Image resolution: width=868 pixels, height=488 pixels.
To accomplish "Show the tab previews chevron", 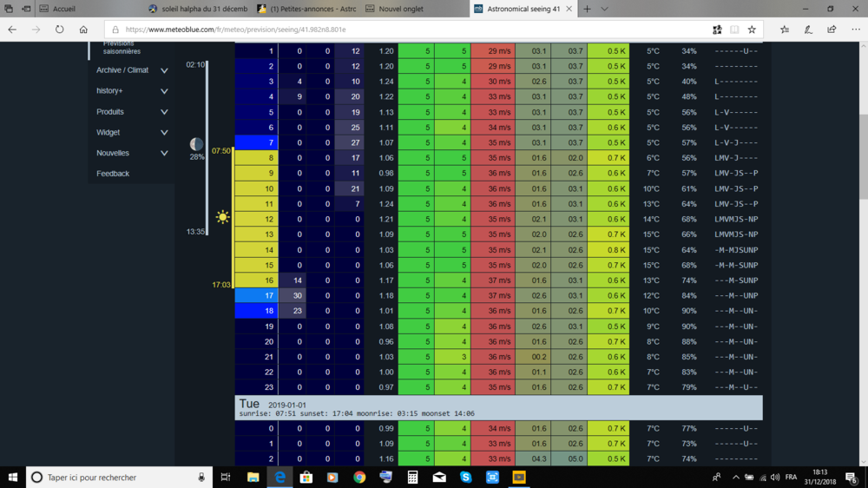I will [604, 9].
